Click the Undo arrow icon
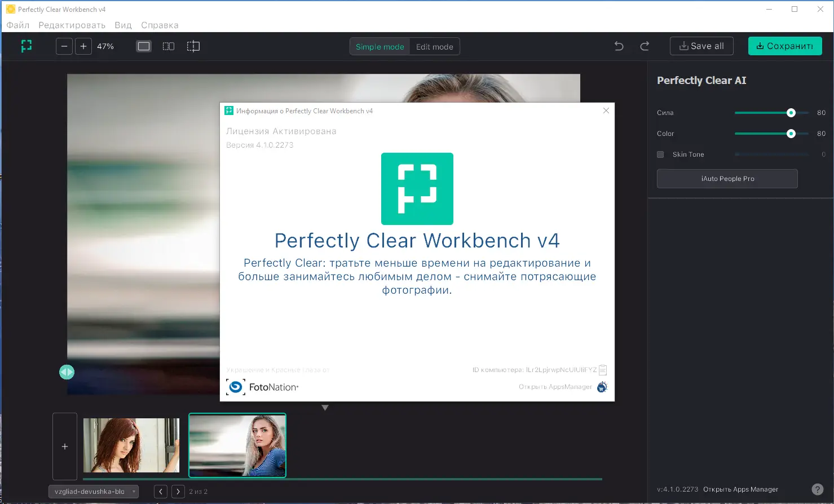834x504 pixels. (618, 46)
